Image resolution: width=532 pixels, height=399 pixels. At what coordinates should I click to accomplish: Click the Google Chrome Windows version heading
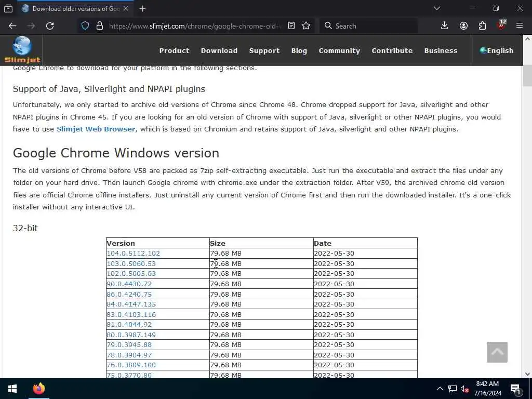pyautogui.click(x=116, y=153)
